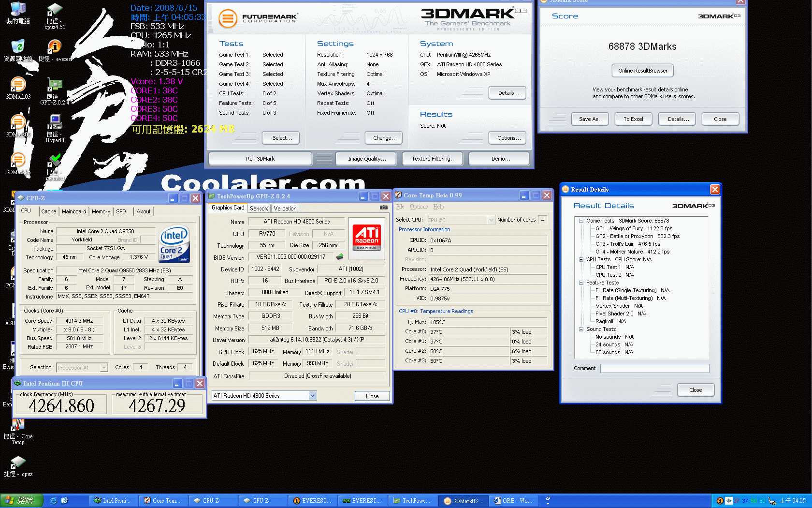Open the About tab in CPU-Z
Image resolution: width=812 pixels, height=508 pixels.
[144, 211]
